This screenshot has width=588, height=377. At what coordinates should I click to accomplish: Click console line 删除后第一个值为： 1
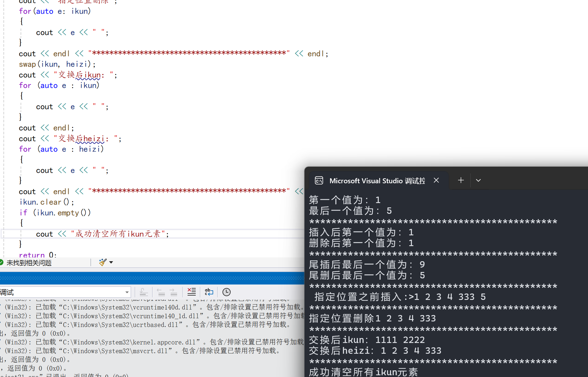point(361,243)
